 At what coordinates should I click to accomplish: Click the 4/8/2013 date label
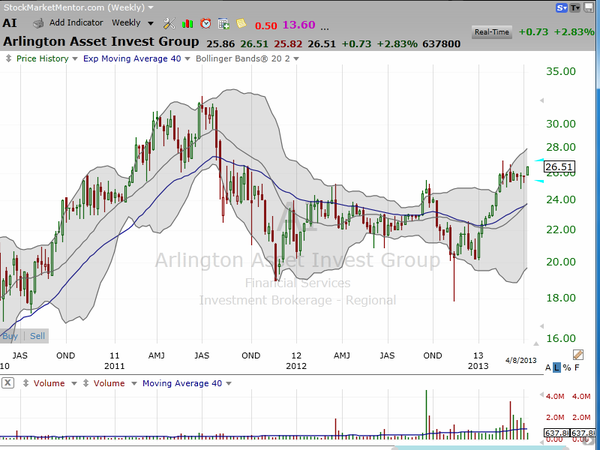[x=521, y=360]
